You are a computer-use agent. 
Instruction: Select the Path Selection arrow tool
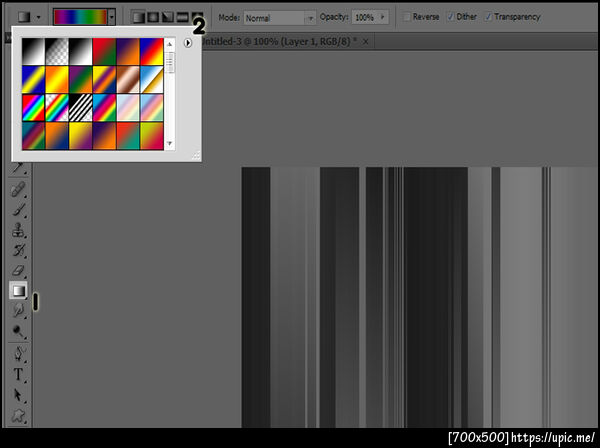pyautogui.click(x=18, y=394)
